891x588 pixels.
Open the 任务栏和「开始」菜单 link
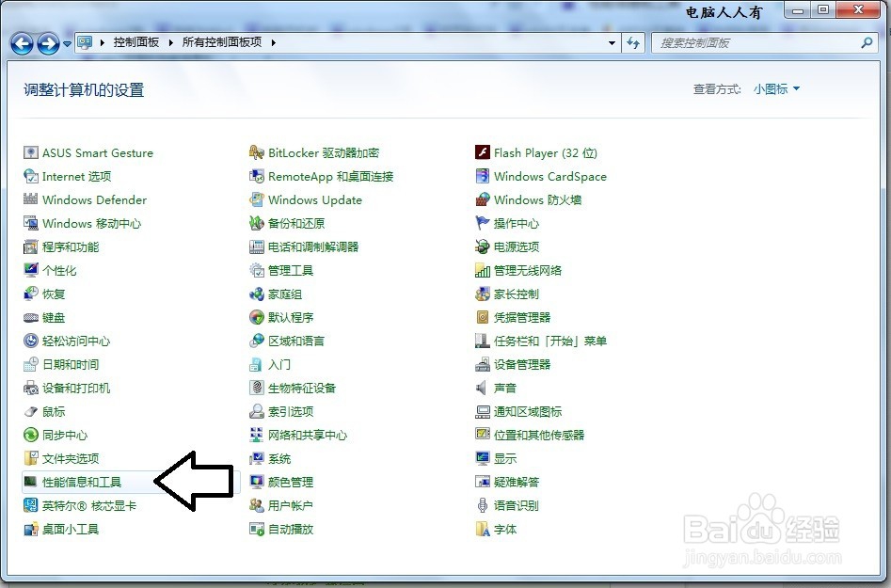pyautogui.click(x=550, y=341)
